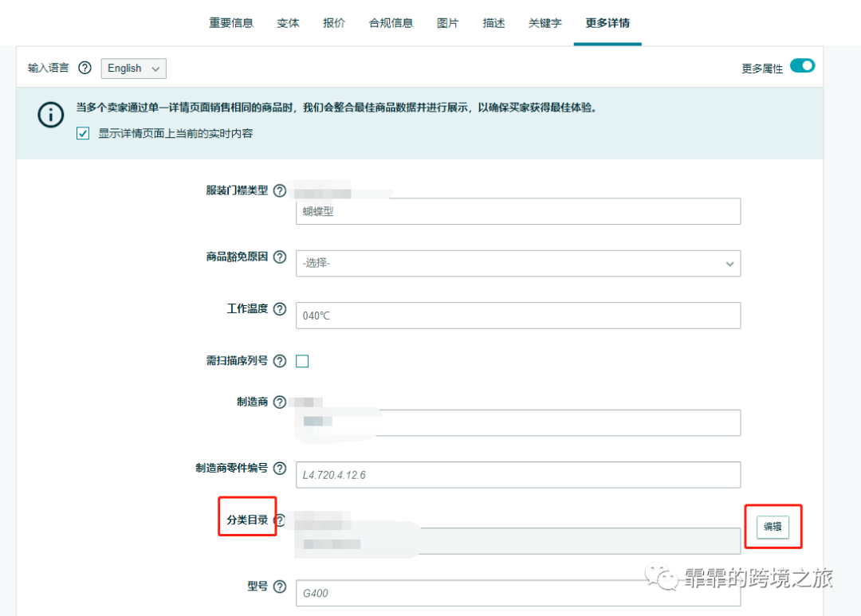Image resolution: width=861 pixels, height=616 pixels.
Task: Switch to the 重要信息 tab
Action: [x=231, y=23]
